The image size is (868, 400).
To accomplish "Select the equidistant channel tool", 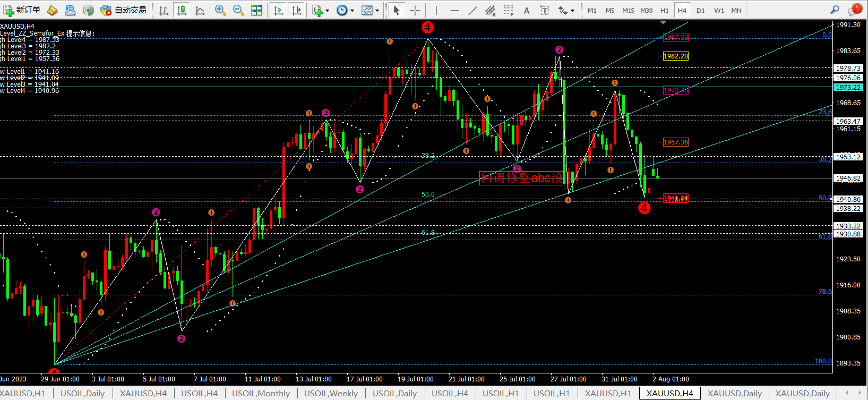I will (x=491, y=10).
